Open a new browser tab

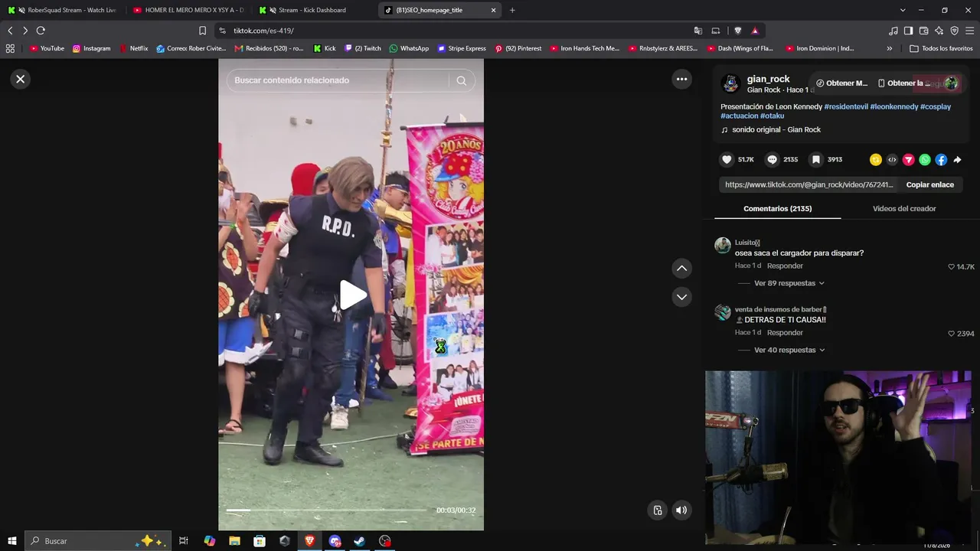coord(512,10)
